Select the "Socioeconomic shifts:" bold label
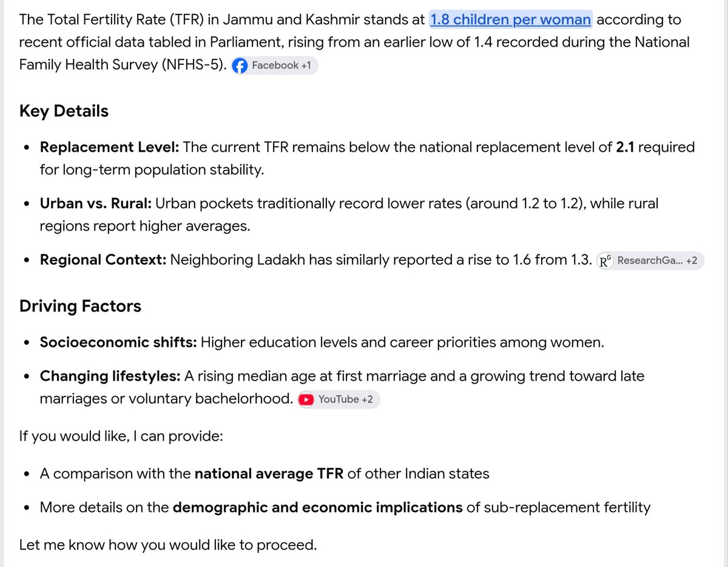Image resolution: width=728 pixels, height=567 pixels. click(x=118, y=342)
